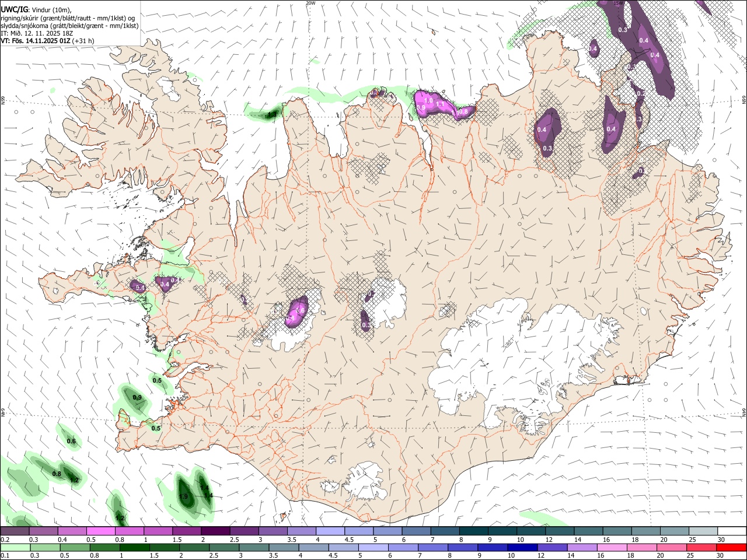
Task: Pick bright red rain swatch above 30
Action: click(x=731, y=548)
